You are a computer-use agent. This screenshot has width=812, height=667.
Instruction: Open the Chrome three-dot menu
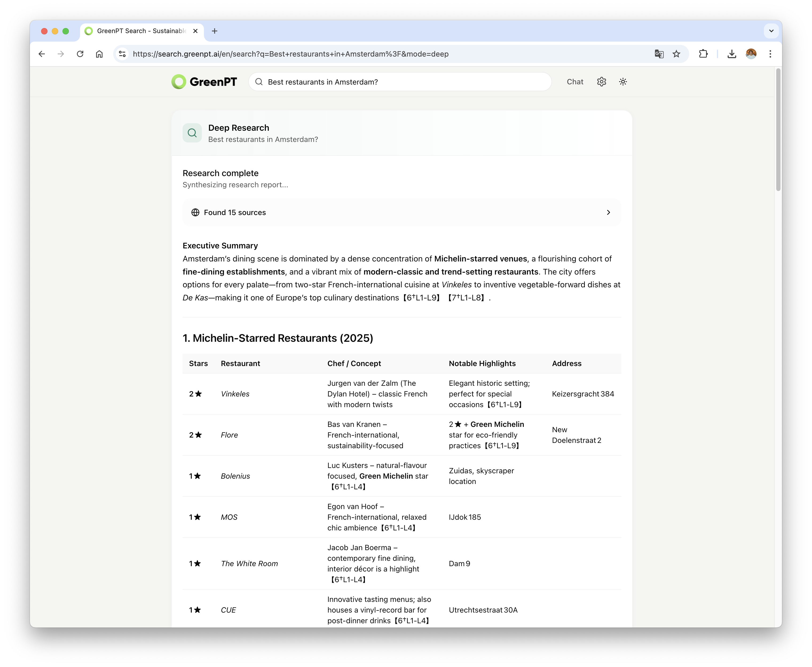click(770, 54)
